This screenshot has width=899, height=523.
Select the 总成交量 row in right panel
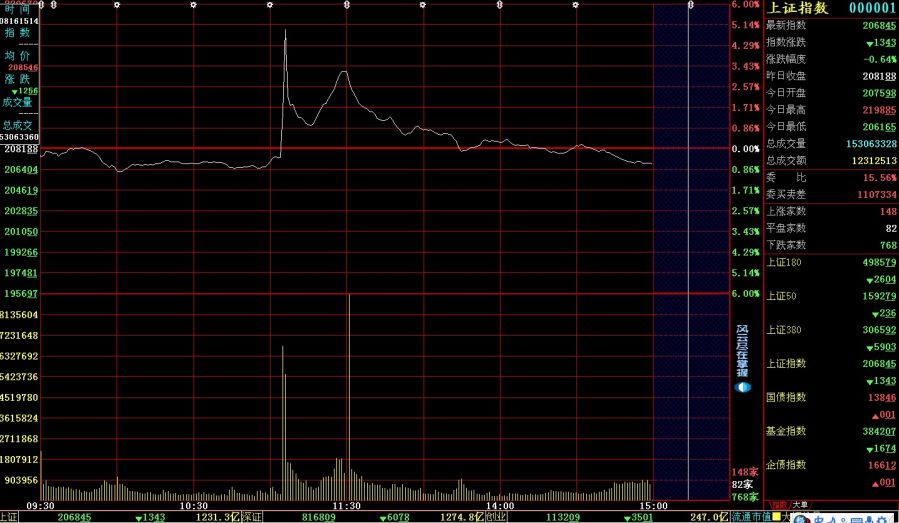pyautogui.click(x=831, y=143)
